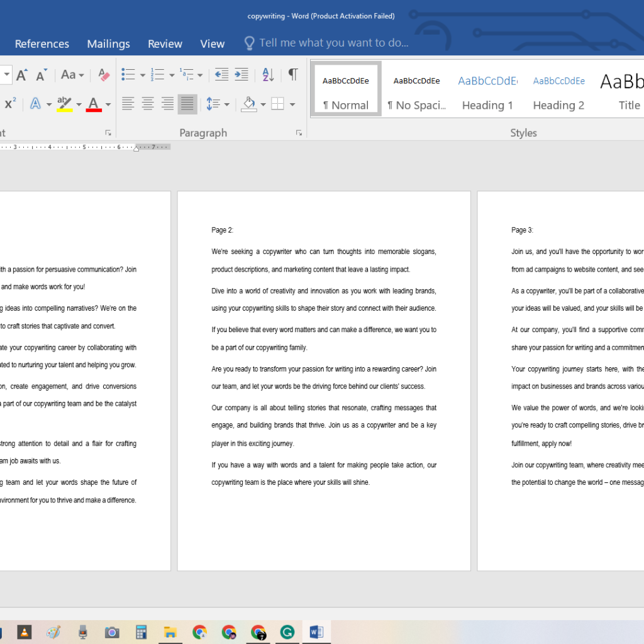
Task: Click the "Page 2:" text in the document
Action: tap(222, 230)
